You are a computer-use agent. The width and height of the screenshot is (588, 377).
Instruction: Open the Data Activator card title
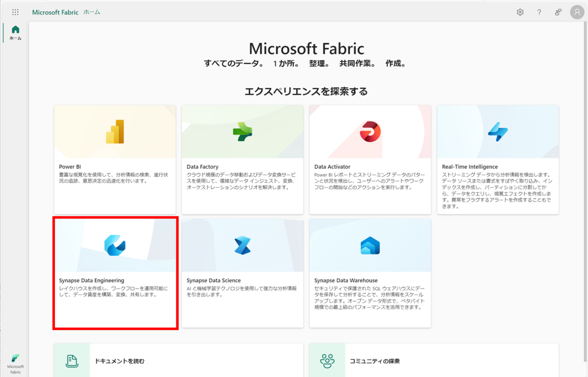[x=332, y=167]
